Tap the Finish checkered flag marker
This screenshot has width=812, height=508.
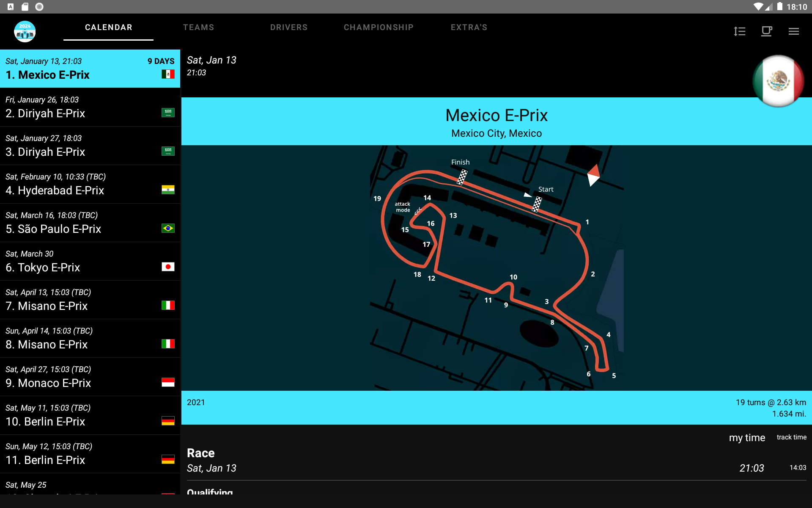click(462, 177)
